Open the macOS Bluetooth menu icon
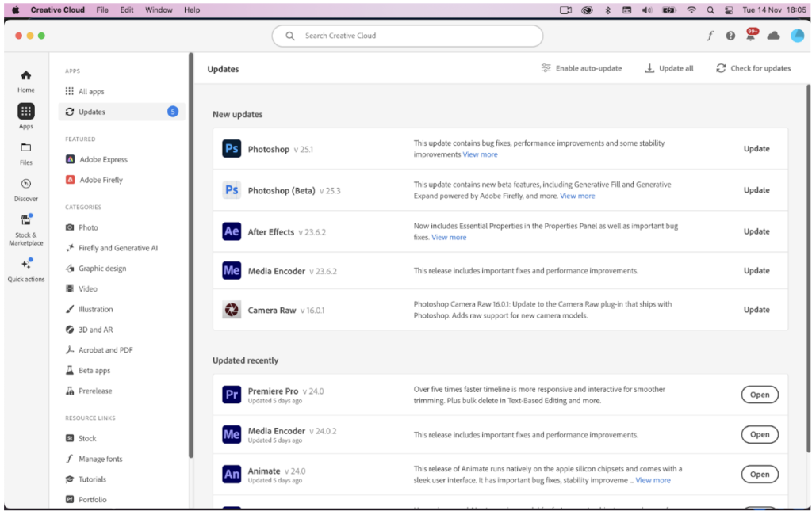Image resolution: width=812 pixels, height=511 pixels. coord(608,10)
